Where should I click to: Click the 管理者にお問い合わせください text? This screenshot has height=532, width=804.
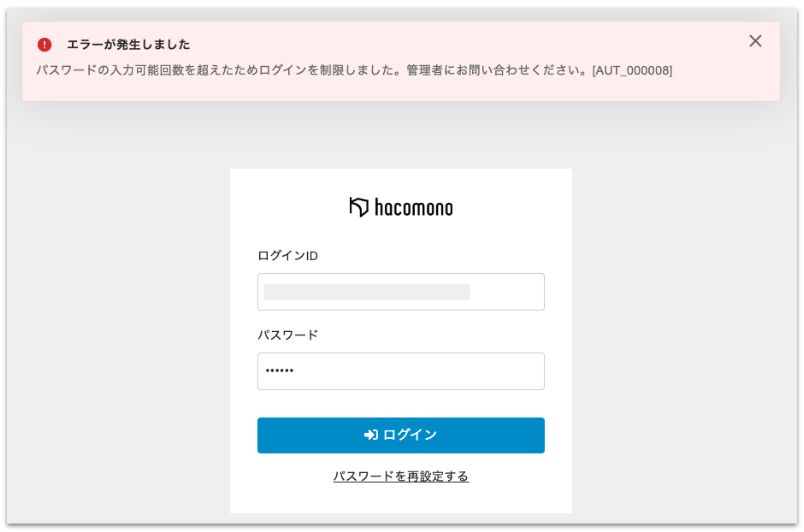click(496, 71)
